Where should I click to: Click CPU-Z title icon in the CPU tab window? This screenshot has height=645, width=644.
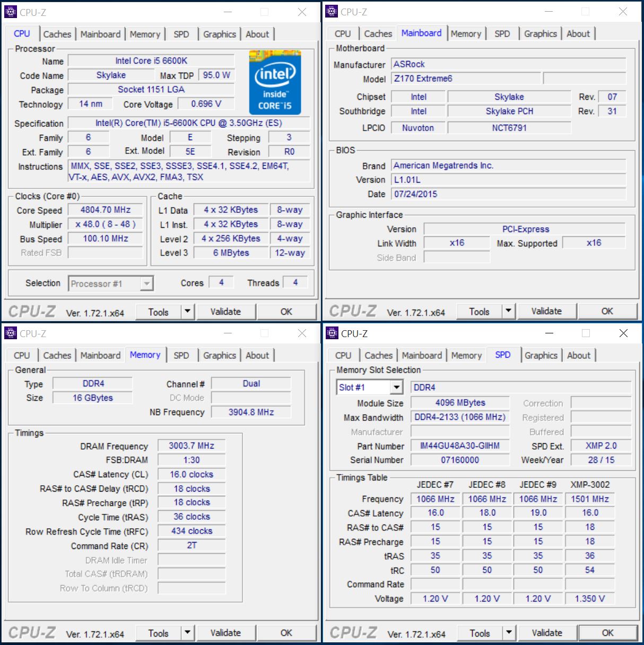click(x=11, y=12)
